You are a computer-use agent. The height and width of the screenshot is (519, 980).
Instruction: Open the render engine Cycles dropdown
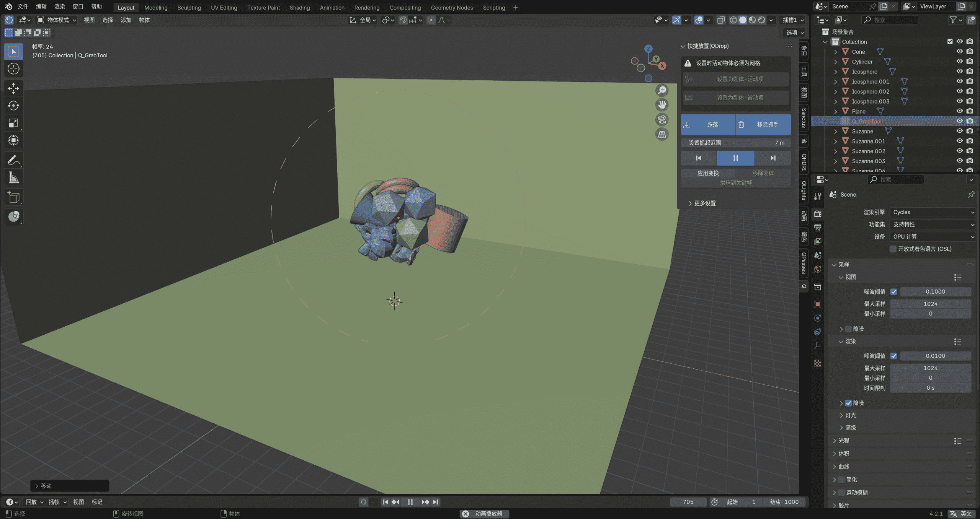(932, 212)
